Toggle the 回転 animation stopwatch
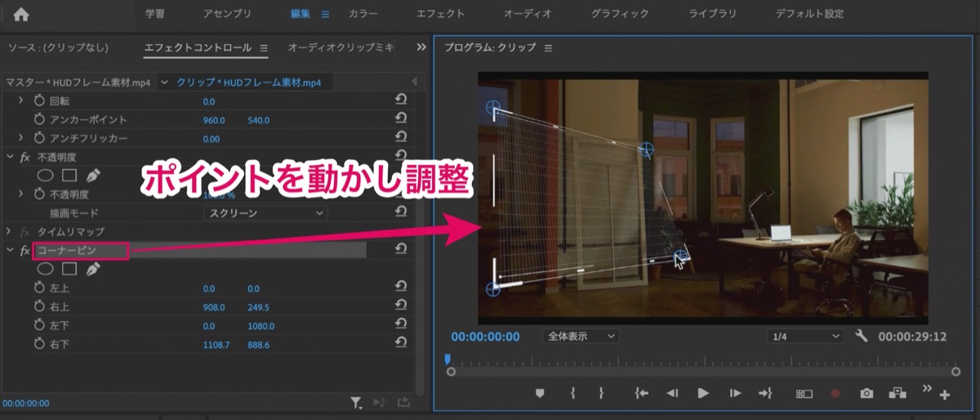 [39, 101]
